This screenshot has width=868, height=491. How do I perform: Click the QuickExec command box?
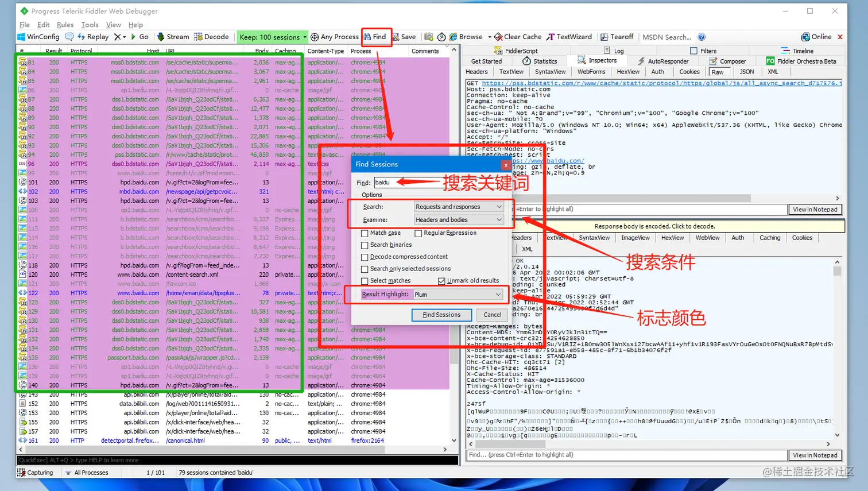[237, 460]
